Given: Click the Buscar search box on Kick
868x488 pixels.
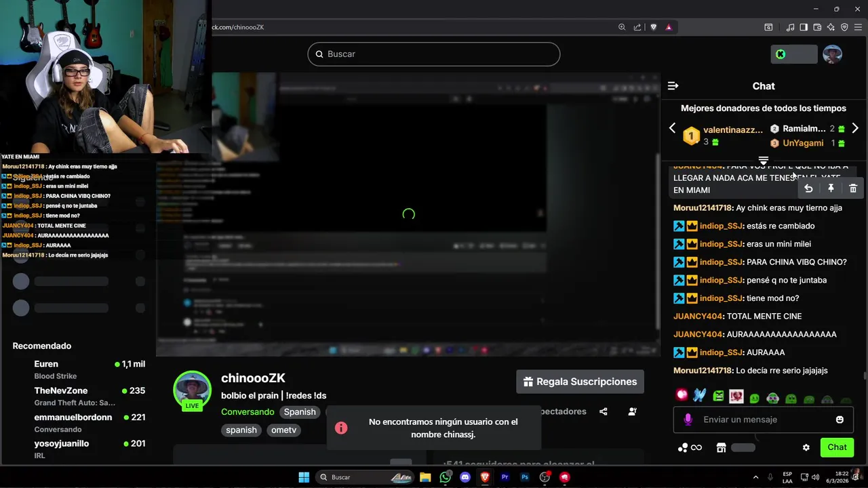Looking at the screenshot, I should click(x=434, y=54).
